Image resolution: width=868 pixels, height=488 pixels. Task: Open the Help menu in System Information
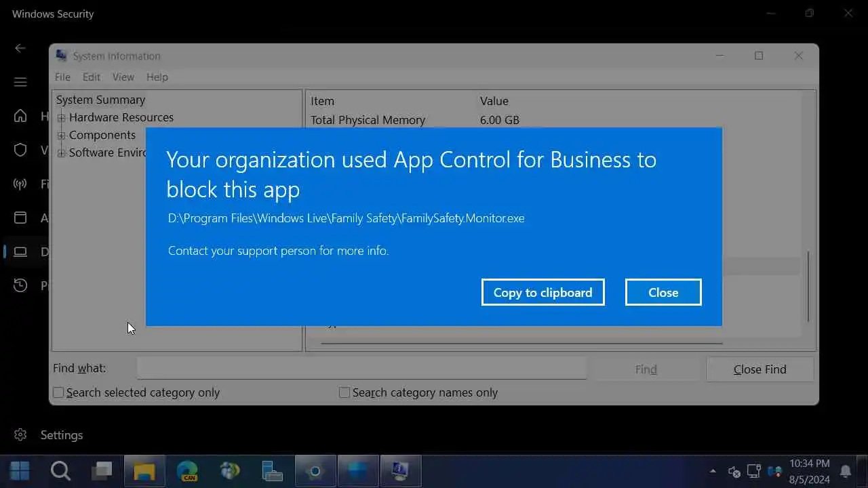pyautogui.click(x=157, y=77)
